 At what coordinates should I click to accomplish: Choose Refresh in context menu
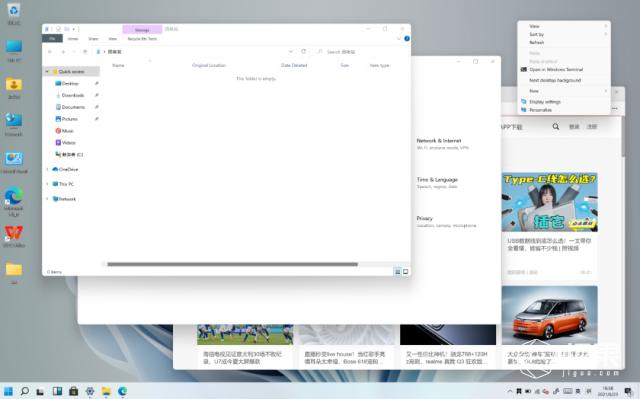[x=564, y=42]
